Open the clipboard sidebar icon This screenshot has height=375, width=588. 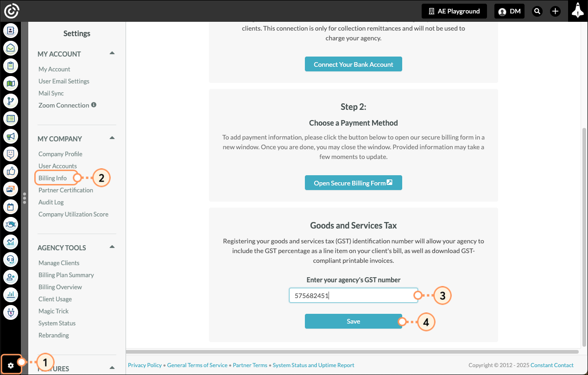click(x=11, y=66)
